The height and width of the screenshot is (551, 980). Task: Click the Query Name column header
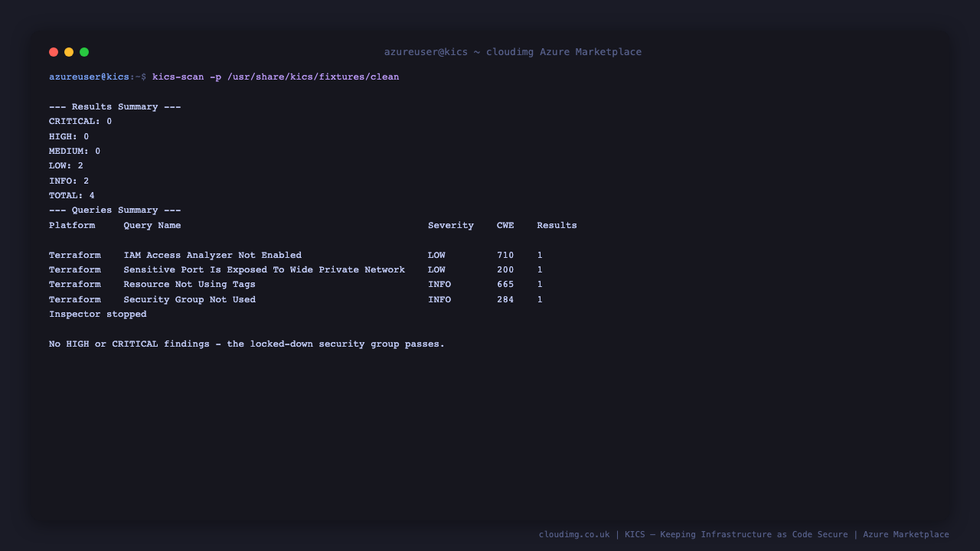[x=152, y=226]
